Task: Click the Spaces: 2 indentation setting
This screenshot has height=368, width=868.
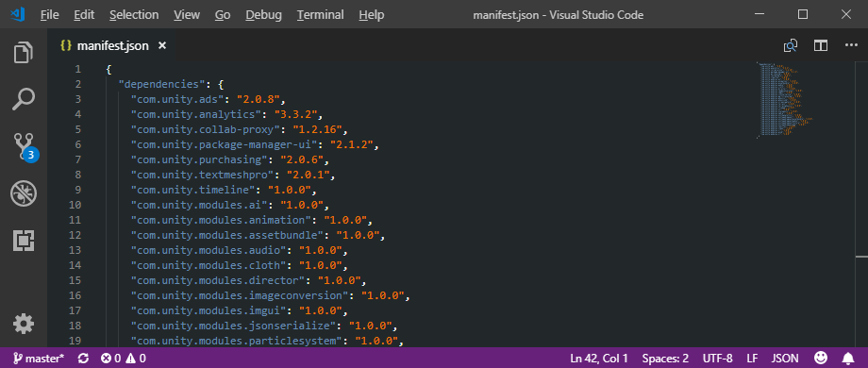Action: click(x=665, y=358)
